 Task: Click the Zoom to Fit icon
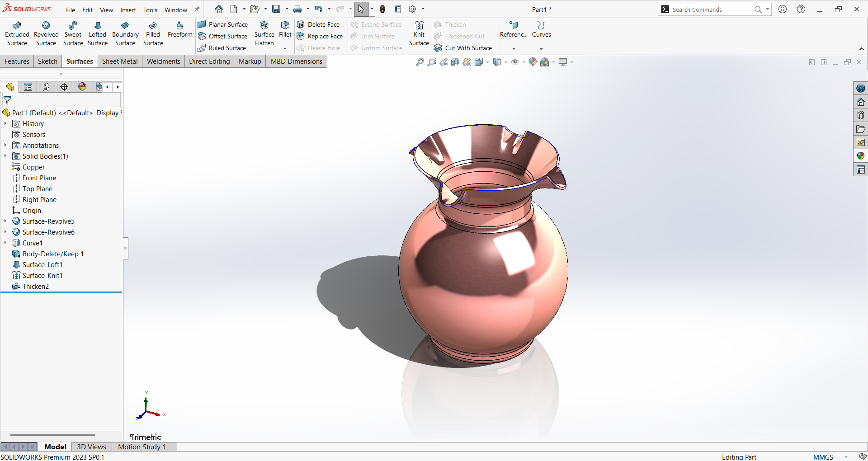[420, 62]
